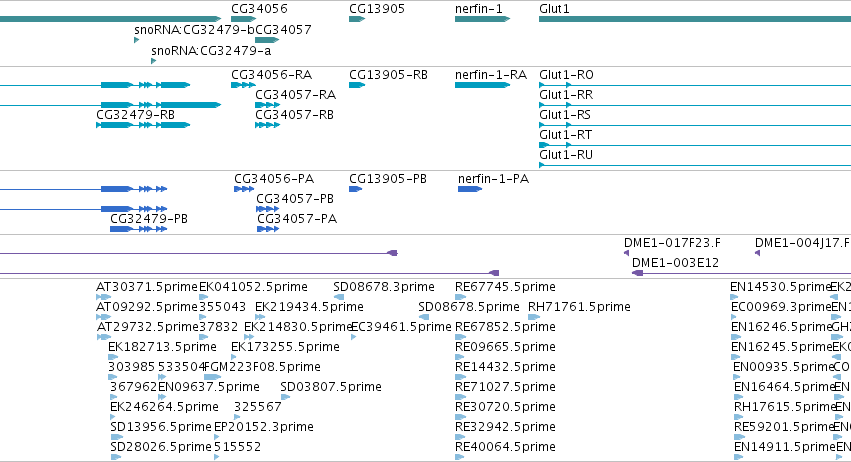851x462 pixels.
Task: Click EST SD28026.5prime
Action: pyautogui.click(x=161, y=448)
